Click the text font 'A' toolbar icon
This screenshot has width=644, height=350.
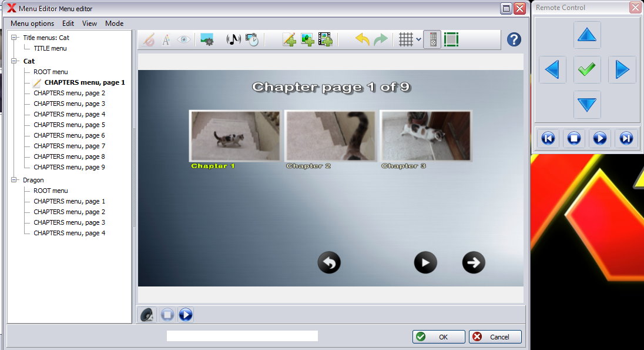click(x=166, y=40)
